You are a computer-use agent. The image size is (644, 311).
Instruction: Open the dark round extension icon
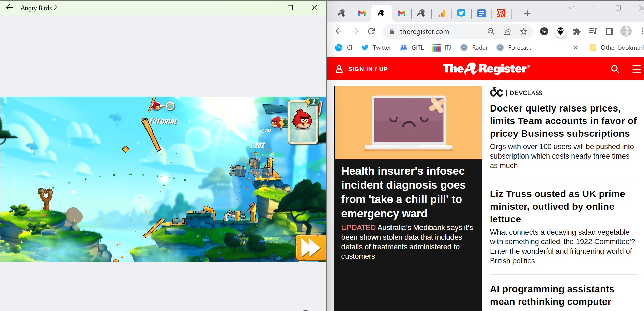coord(544,31)
